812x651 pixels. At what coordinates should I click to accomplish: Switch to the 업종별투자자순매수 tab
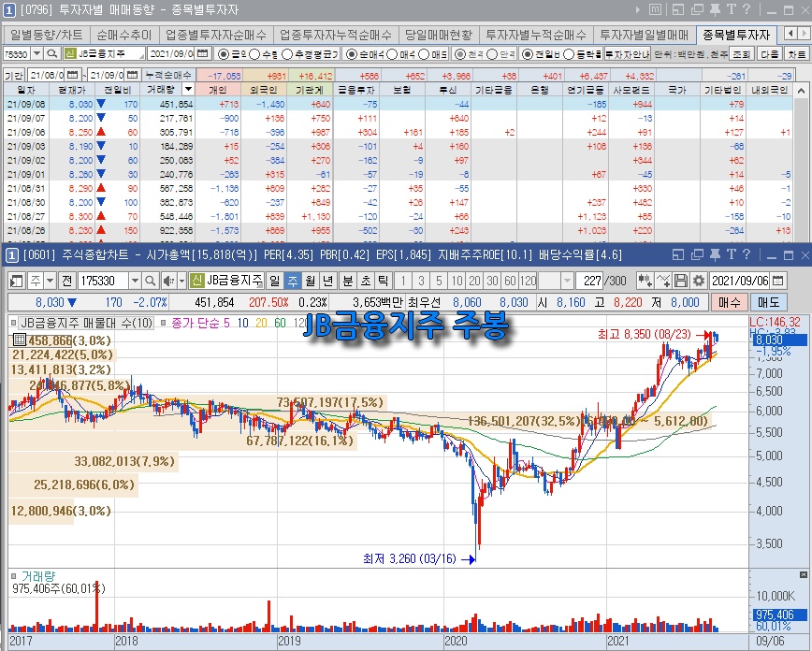[216, 35]
